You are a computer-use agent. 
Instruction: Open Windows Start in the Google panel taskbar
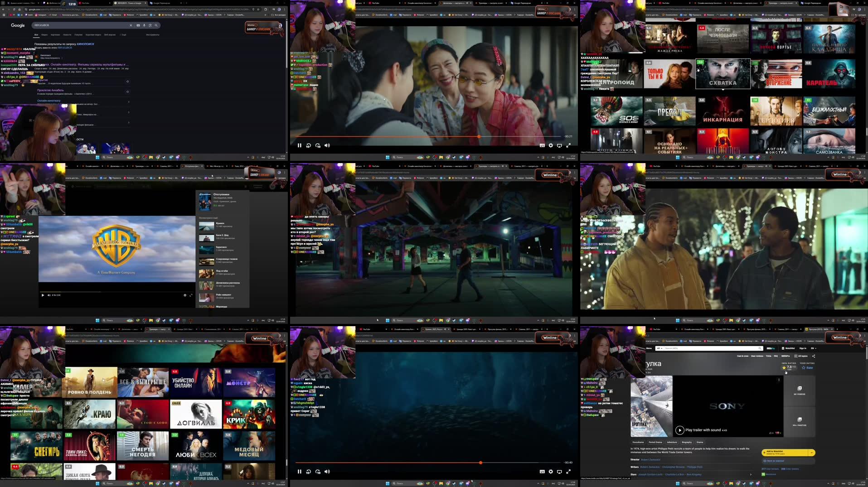[x=97, y=157]
